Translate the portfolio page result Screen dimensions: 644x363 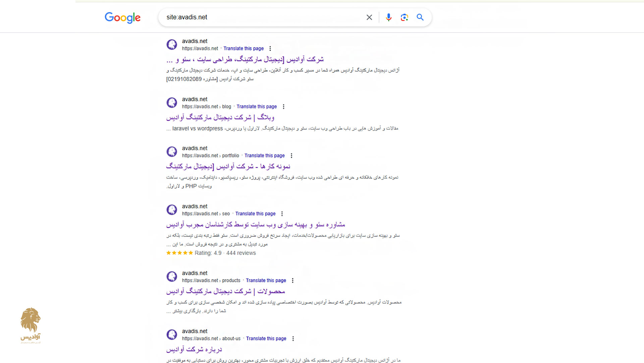264,156
